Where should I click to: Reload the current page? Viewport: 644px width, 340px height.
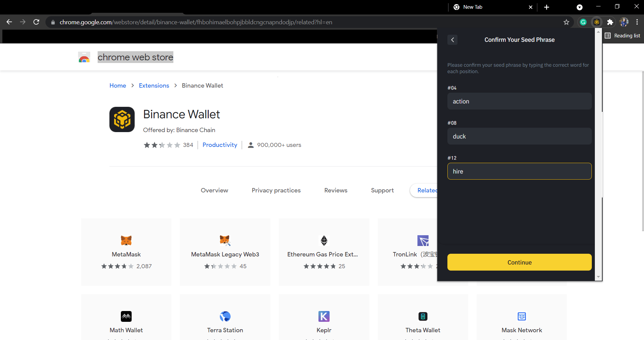click(x=36, y=22)
